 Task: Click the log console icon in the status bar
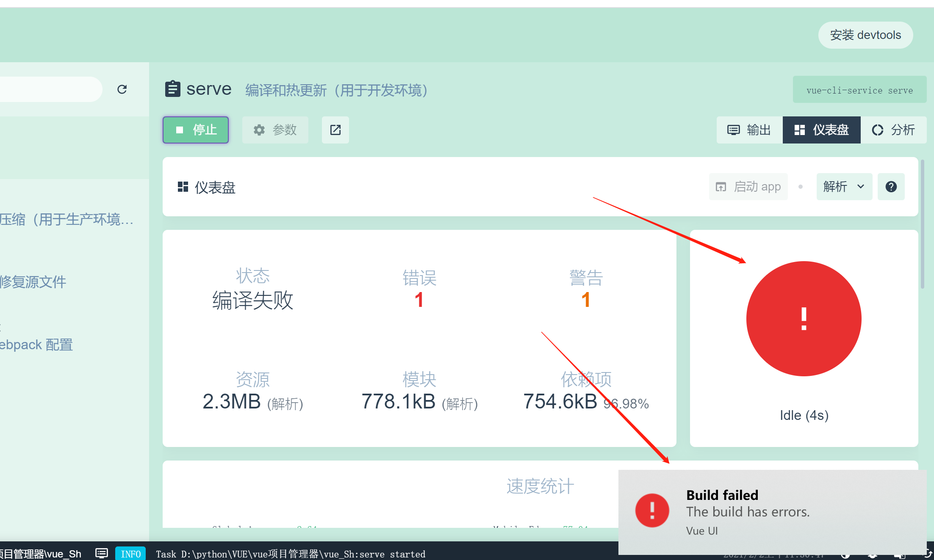[x=102, y=553]
